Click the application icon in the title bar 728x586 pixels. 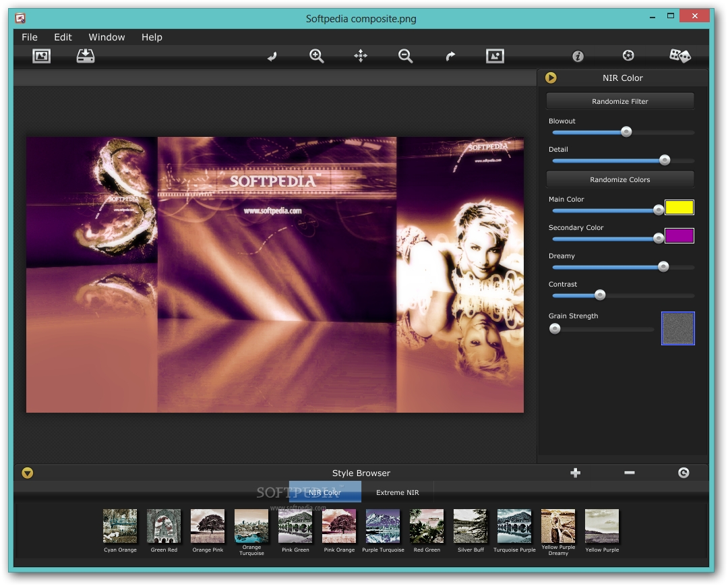(x=20, y=18)
